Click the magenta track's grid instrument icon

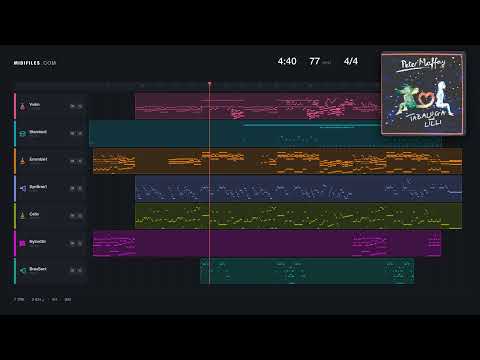[x=22, y=243]
